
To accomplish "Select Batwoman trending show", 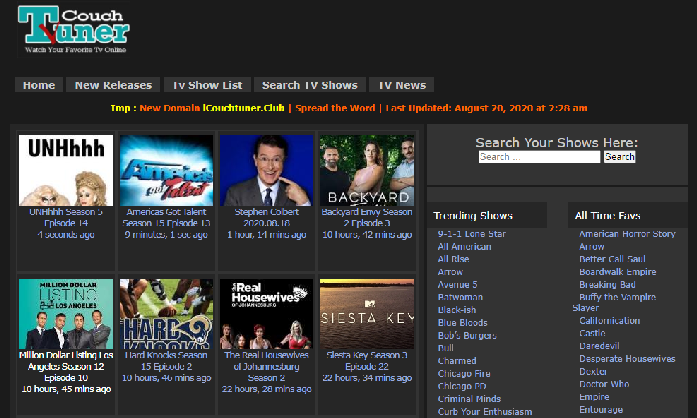I will click(x=460, y=297).
